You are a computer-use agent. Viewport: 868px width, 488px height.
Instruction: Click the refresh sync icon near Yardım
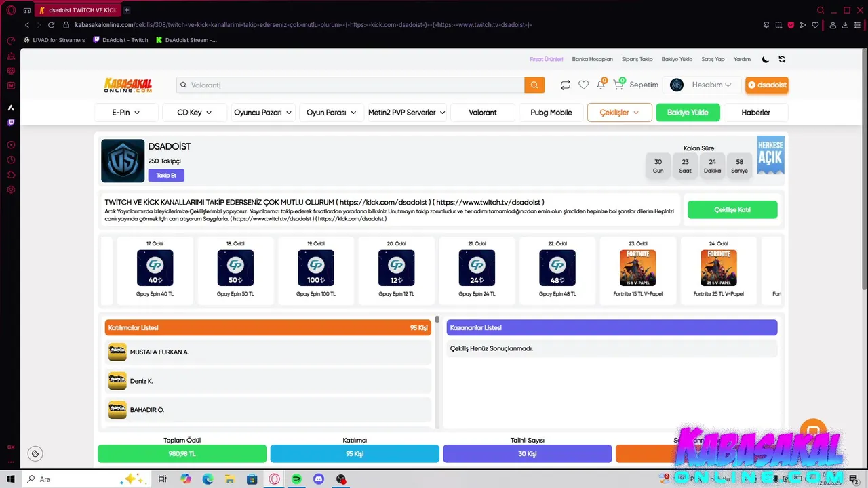click(782, 59)
